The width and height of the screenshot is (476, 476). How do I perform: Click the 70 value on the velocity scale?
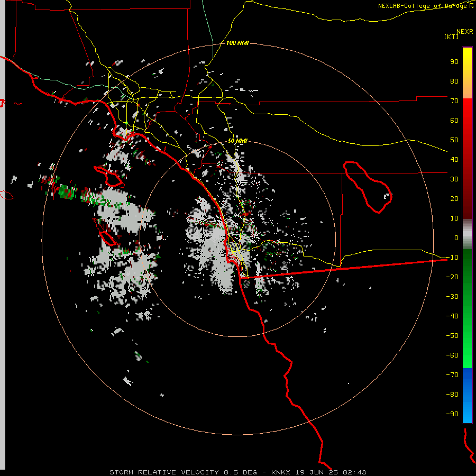point(454,101)
